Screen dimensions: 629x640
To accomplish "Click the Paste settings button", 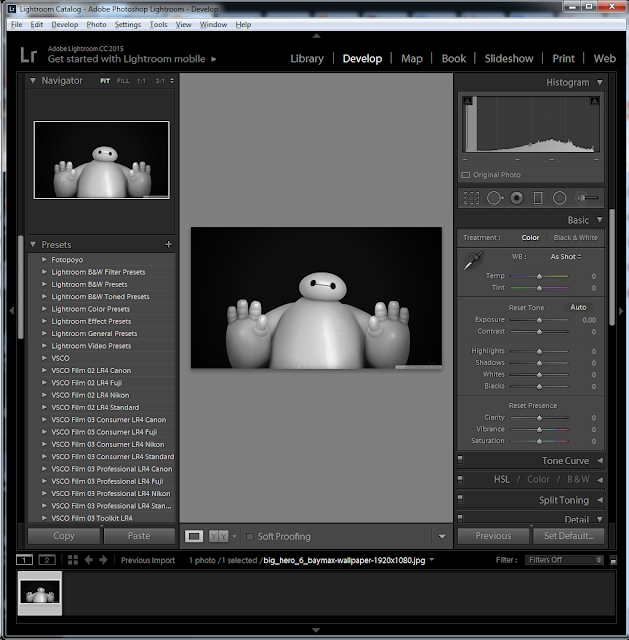I will pyautogui.click(x=139, y=536).
